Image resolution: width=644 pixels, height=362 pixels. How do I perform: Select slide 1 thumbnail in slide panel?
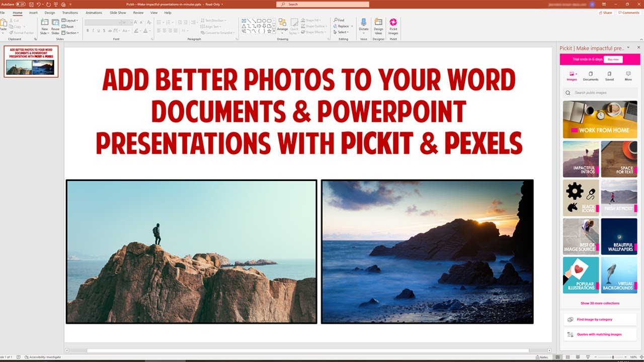click(31, 61)
